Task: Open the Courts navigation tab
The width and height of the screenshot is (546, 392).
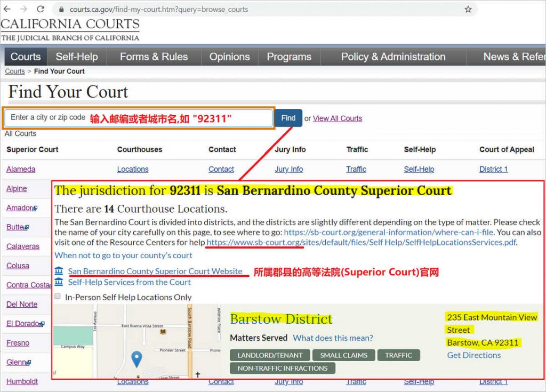Action: point(26,57)
